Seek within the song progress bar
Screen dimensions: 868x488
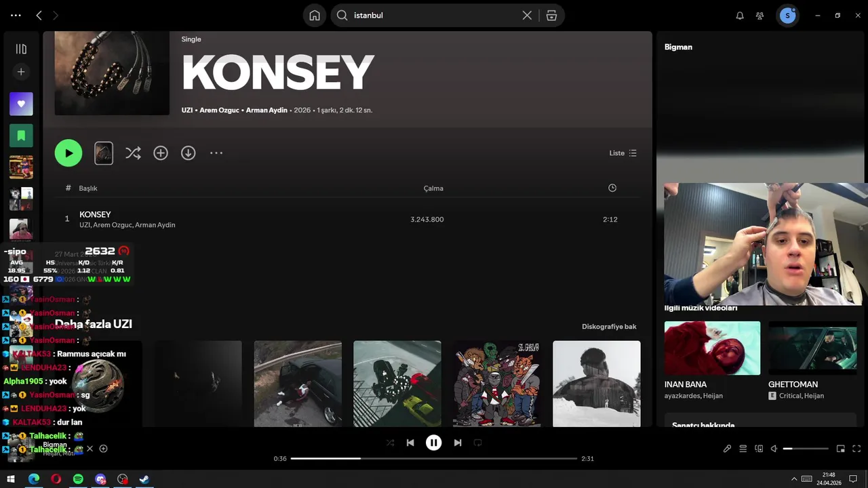tap(434, 459)
